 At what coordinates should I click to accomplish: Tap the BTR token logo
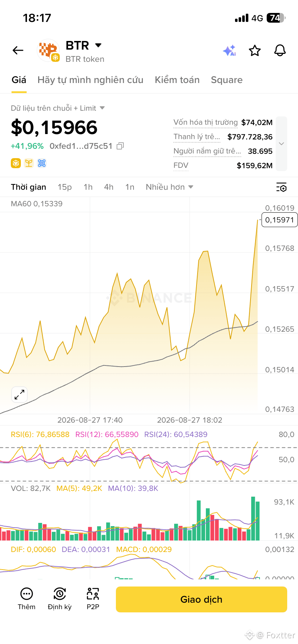click(49, 50)
